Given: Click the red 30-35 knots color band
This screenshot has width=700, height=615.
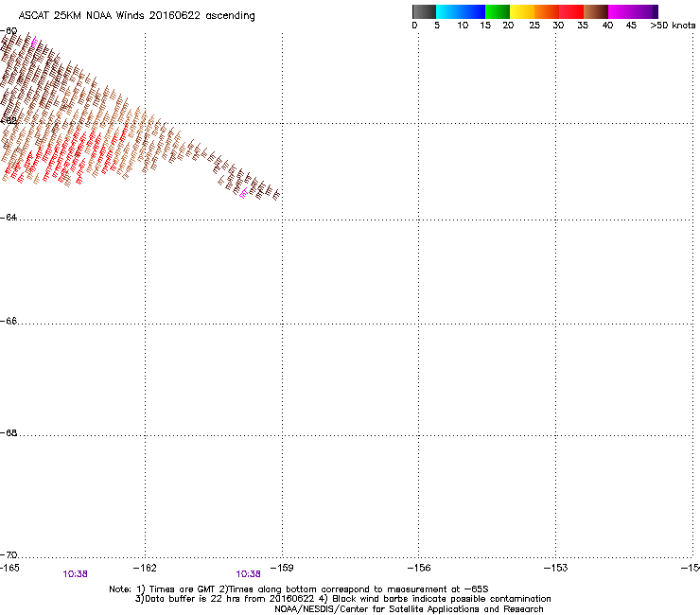Looking at the screenshot, I should (571, 11).
